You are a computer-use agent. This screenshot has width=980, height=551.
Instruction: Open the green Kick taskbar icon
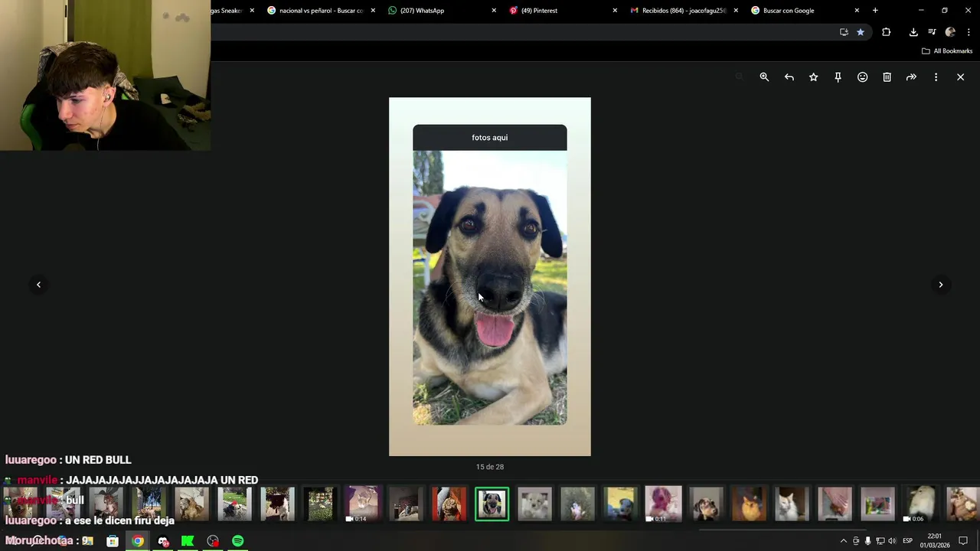click(x=188, y=541)
